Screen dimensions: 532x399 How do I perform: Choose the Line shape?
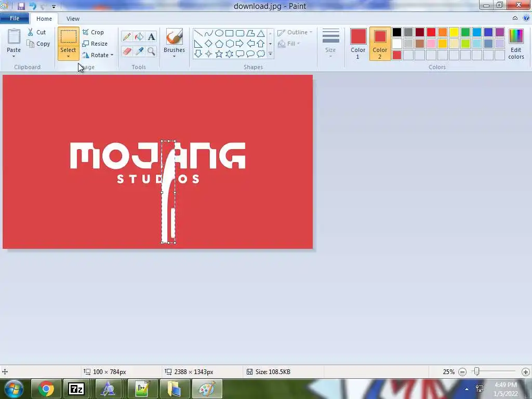(x=198, y=33)
